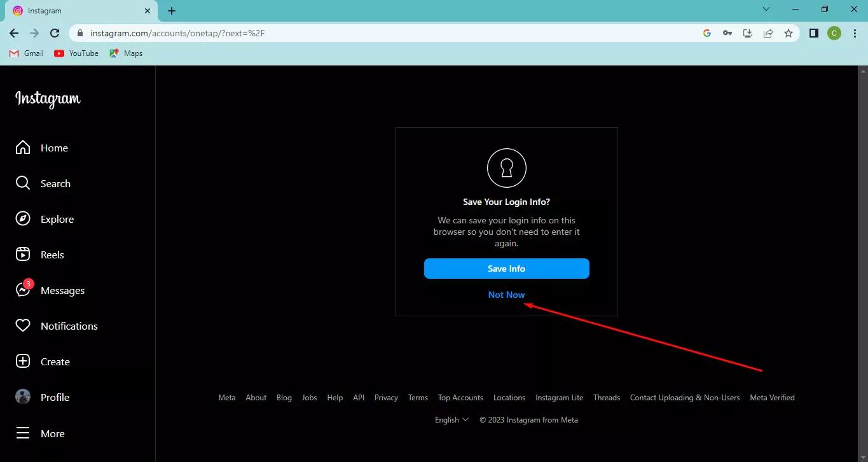Click the Meta Verified footer link
The image size is (868, 462).
(x=772, y=398)
